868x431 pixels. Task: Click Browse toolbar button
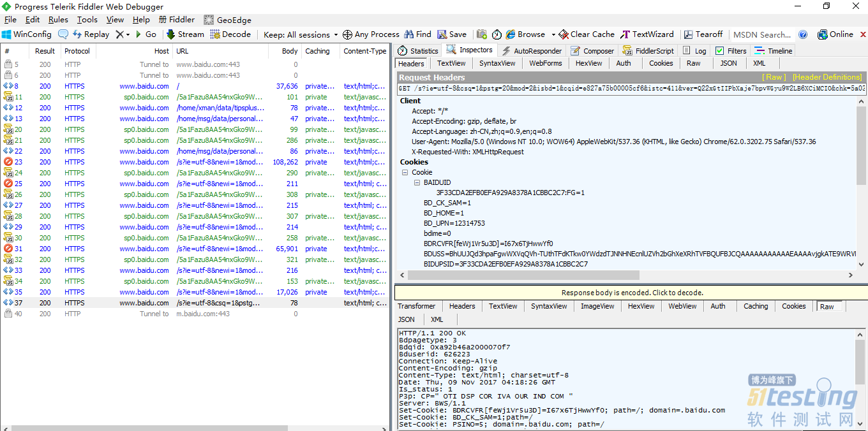(526, 34)
